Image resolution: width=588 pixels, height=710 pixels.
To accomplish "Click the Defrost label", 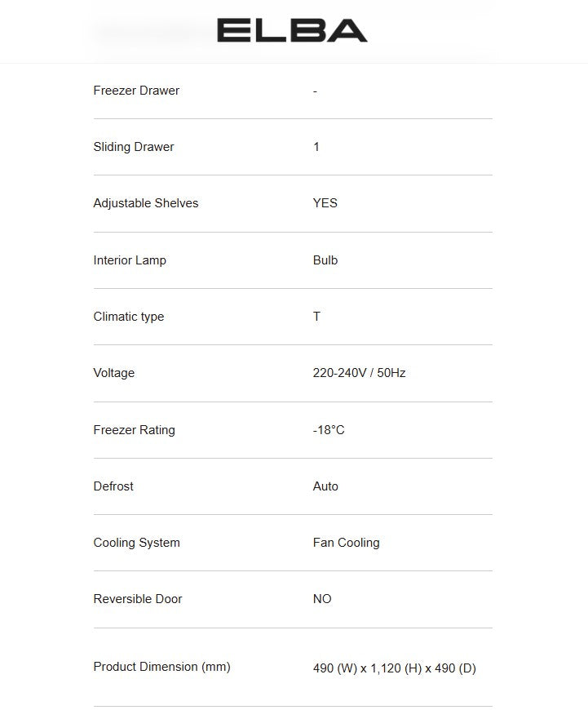I will [113, 486].
